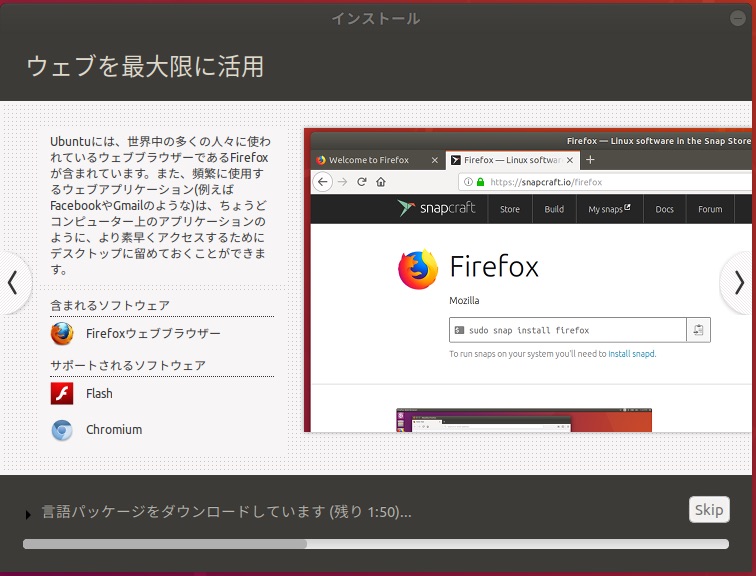
Task: Click the Mozilla publisher name
Action: pyautogui.click(x=464, y=300)
